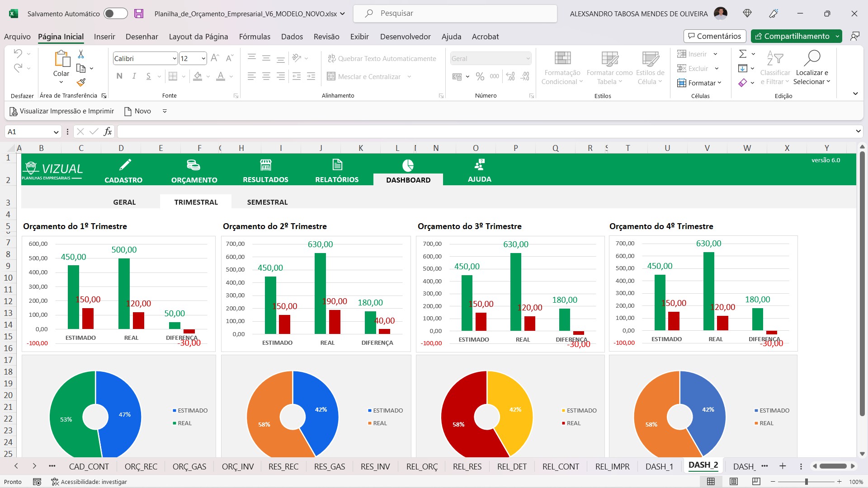The image size is (868, 488).
Task: Click in the Pesquisar search box
Action: click(455, 14)
